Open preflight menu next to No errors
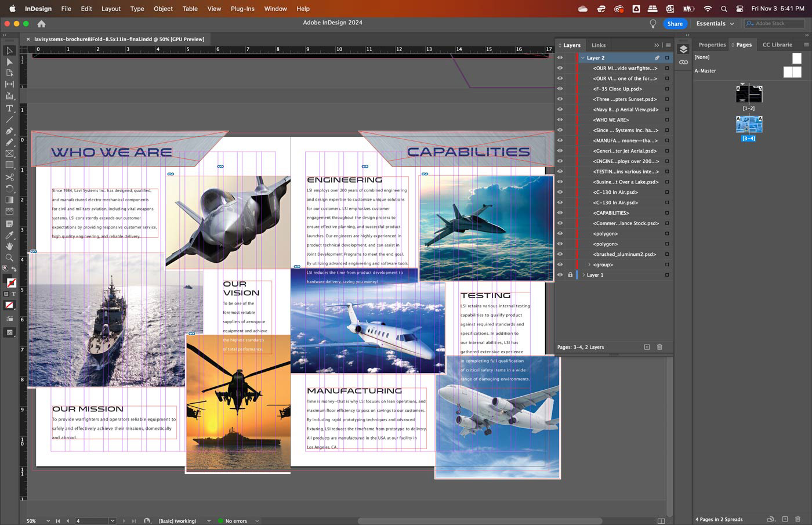The image size is (812, 525). [x=257, y=521]
